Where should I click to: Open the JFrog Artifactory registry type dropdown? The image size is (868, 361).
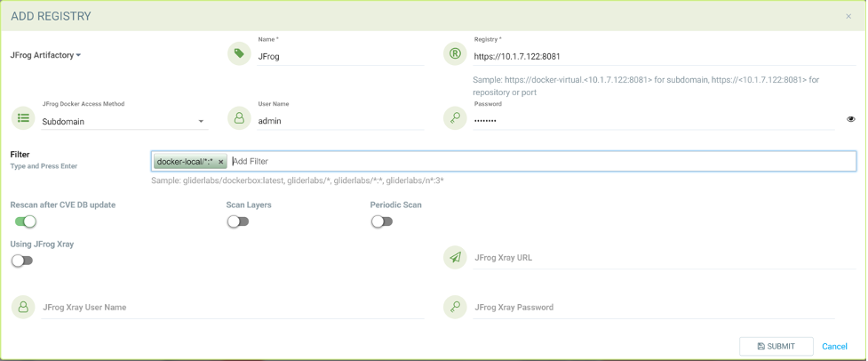46,55
